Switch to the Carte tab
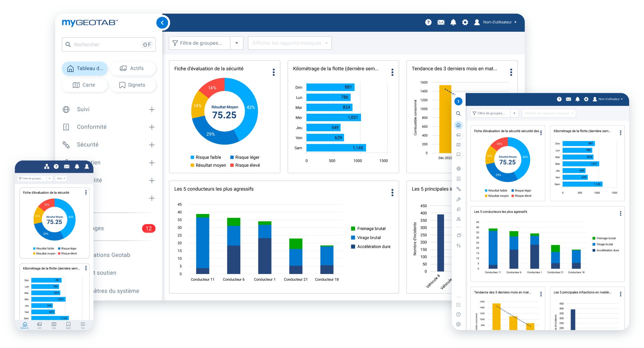This screenshot has width=644, height=348. [84, 85]
